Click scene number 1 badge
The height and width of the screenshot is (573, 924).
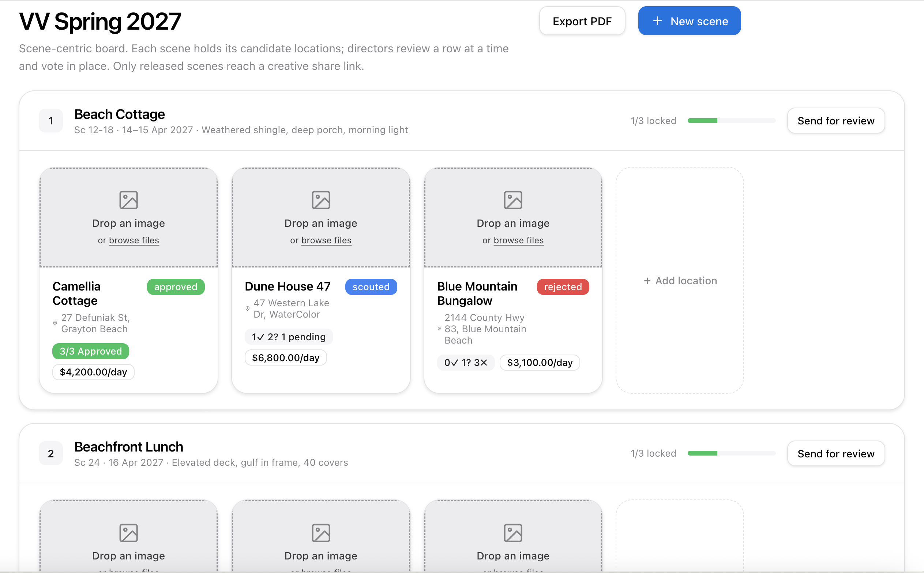point(51,120)
